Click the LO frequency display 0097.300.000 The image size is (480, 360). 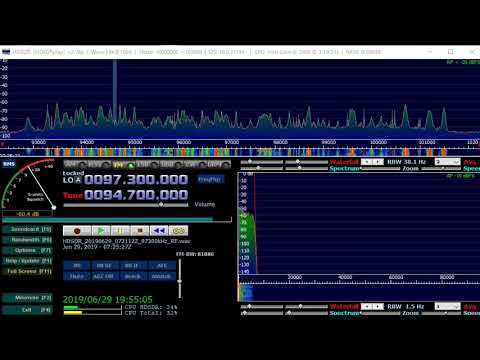(x=136, y=180)
